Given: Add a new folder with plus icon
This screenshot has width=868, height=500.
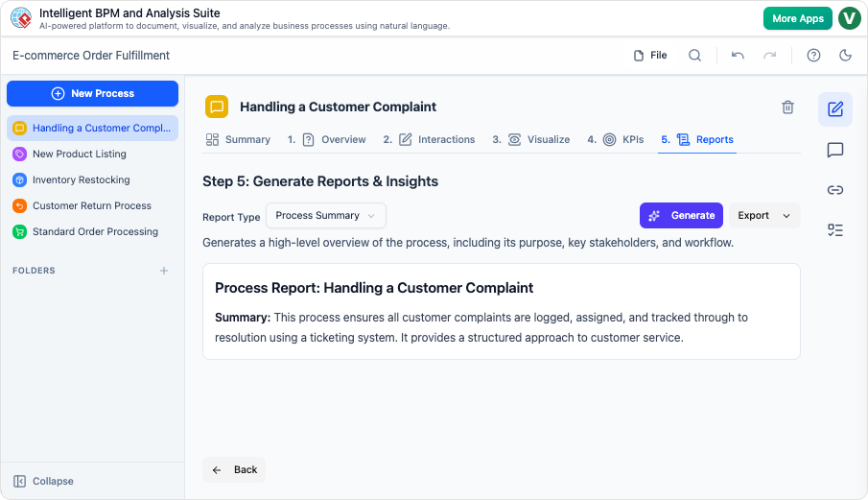Looking at the screenshot, I should [x=164, y=271].
